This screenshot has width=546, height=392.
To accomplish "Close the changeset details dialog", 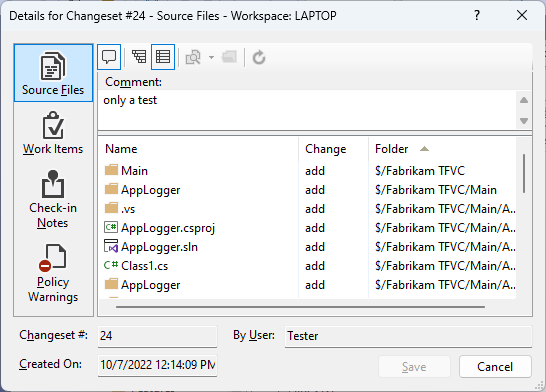I will [x=522, y=15].
